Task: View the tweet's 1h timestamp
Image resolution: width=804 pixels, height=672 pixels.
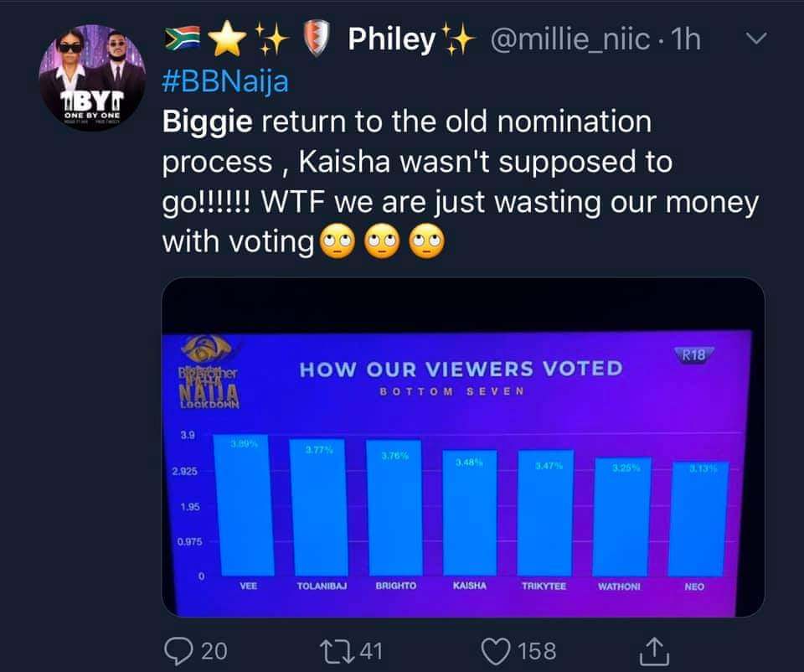Action: coord(686,39)
